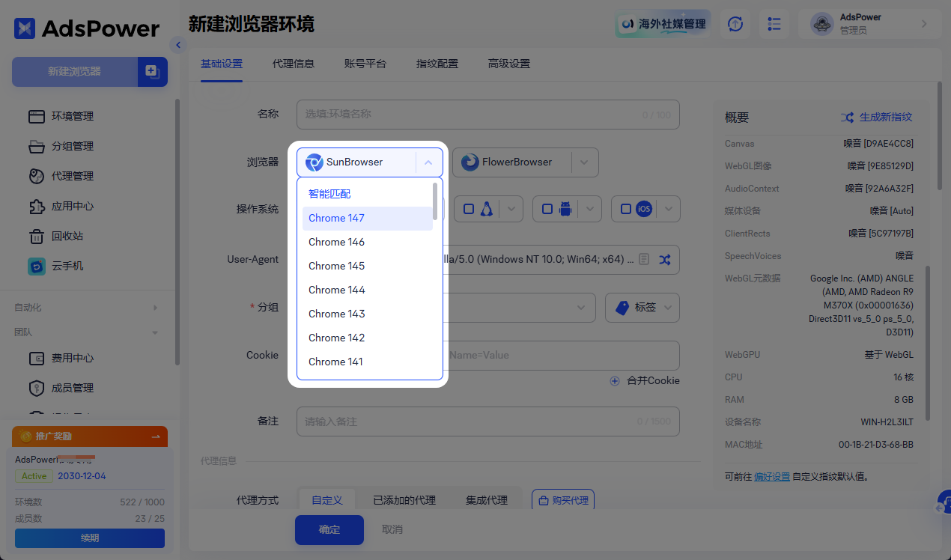Open the 标签 tag dropdown
Image resolution: width=951 pixels, height=560 pixels.
pyautogui.click(x=642, y=307)
